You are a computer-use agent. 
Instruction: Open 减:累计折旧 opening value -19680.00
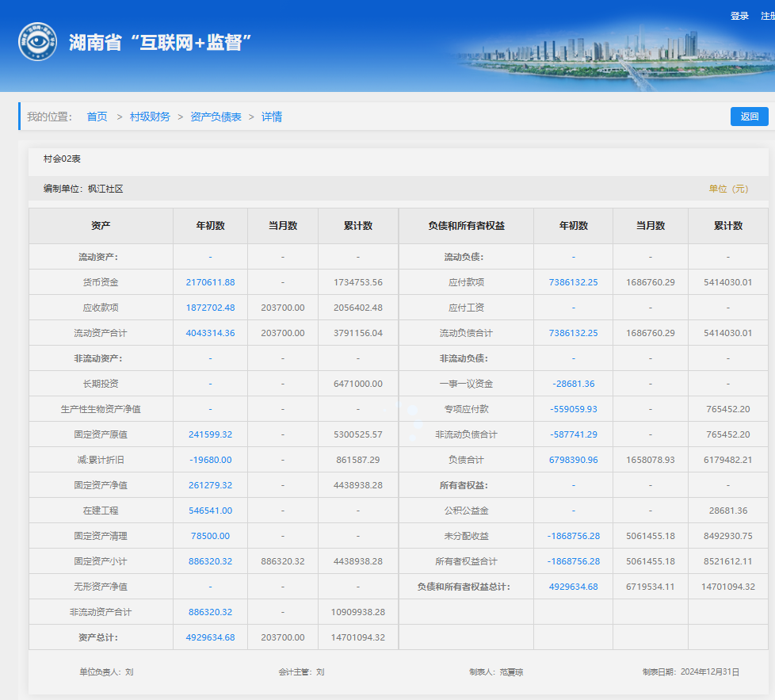click(211, 460)
